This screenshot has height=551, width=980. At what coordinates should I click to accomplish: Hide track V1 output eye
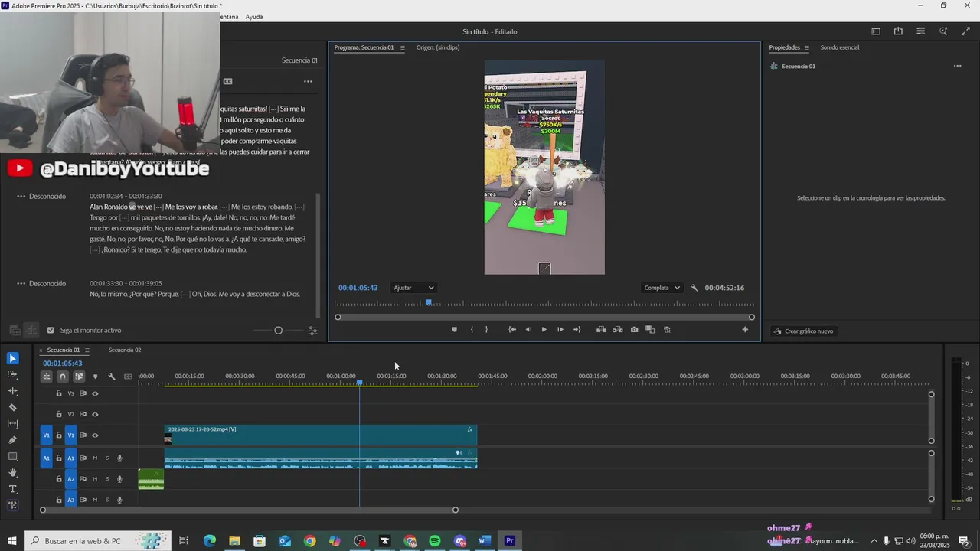pos(95,435)
